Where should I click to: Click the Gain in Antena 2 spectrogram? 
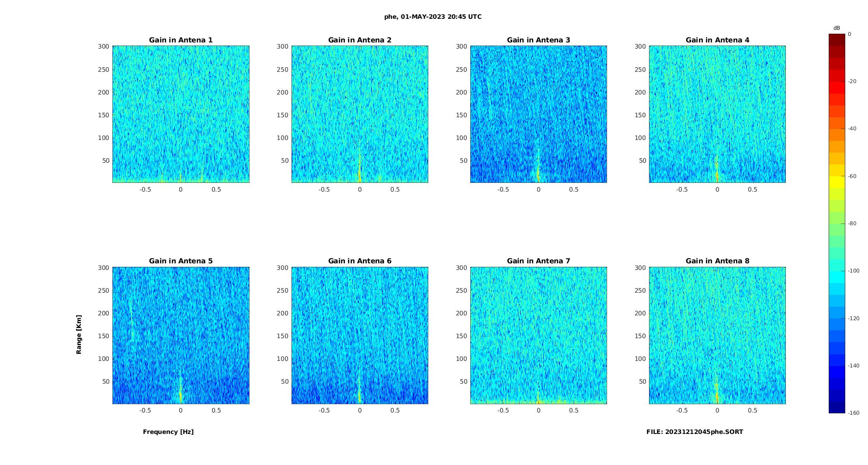click(x=360, y=114)
